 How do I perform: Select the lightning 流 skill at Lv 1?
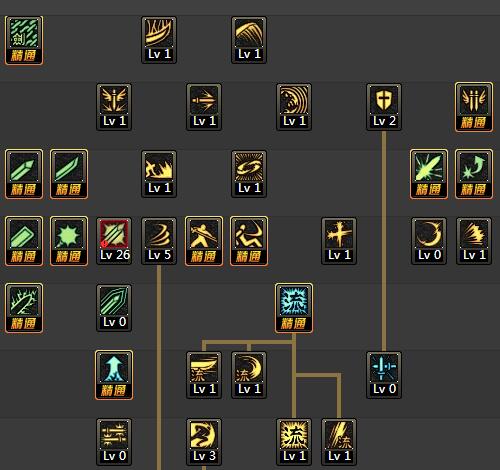339,442
